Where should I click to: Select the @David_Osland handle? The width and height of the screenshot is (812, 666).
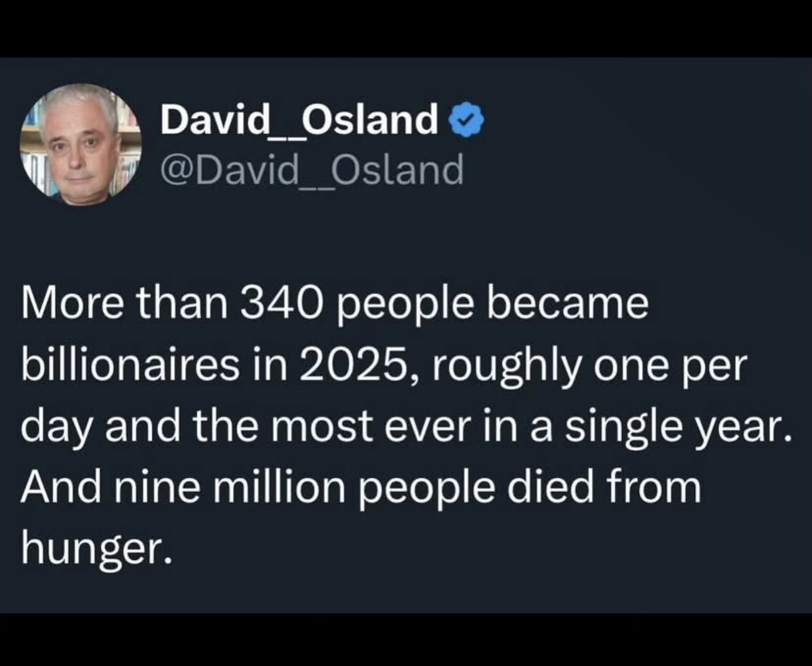point(312,170)
